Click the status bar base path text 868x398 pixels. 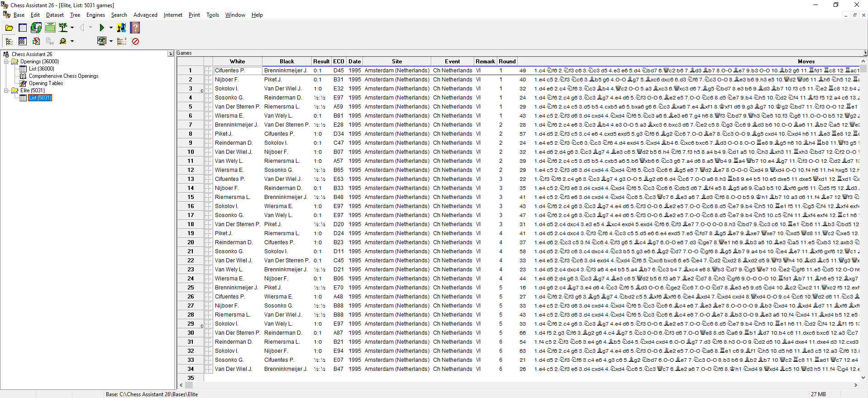152,394
